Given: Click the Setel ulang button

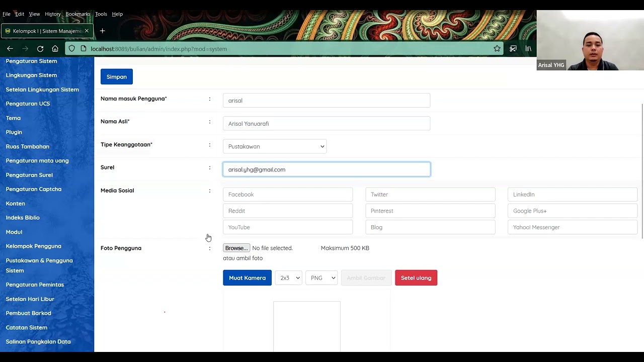Looking at the screenshot, I should click(416, 278).
